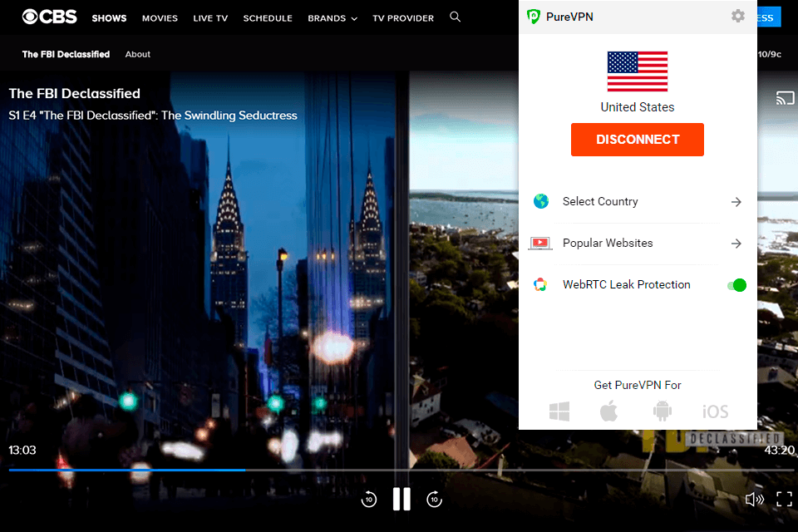Image resolution: width=798 pixels, height=532 pixels.
Task: Click the DISCONNECT button
Action: [637, 140]
